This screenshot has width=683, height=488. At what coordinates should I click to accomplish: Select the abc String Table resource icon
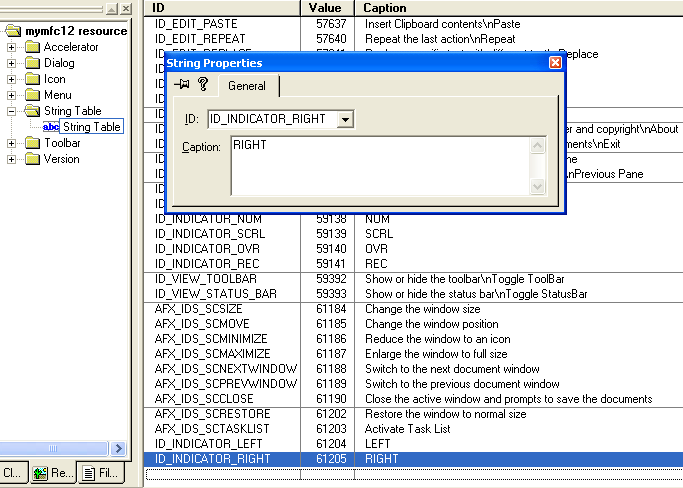pos(51,127)
